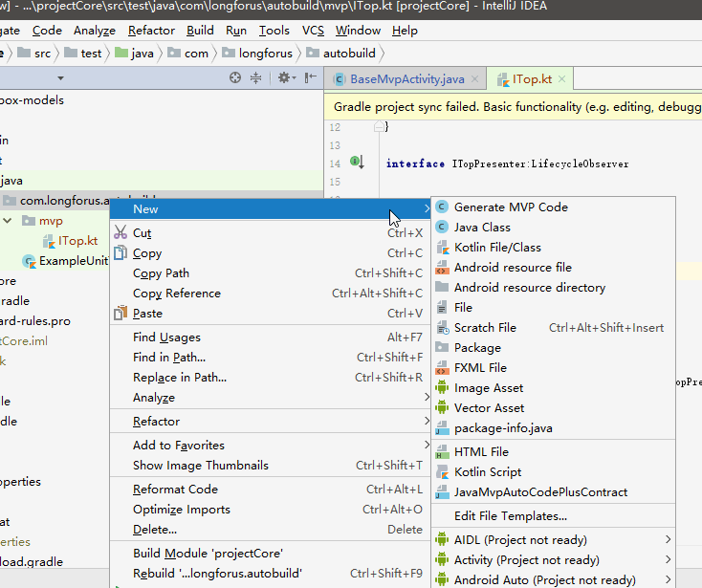Screen dimensions: 702x588
Task: Choose Find Usages from context menu
Action: tap(271, 337)
